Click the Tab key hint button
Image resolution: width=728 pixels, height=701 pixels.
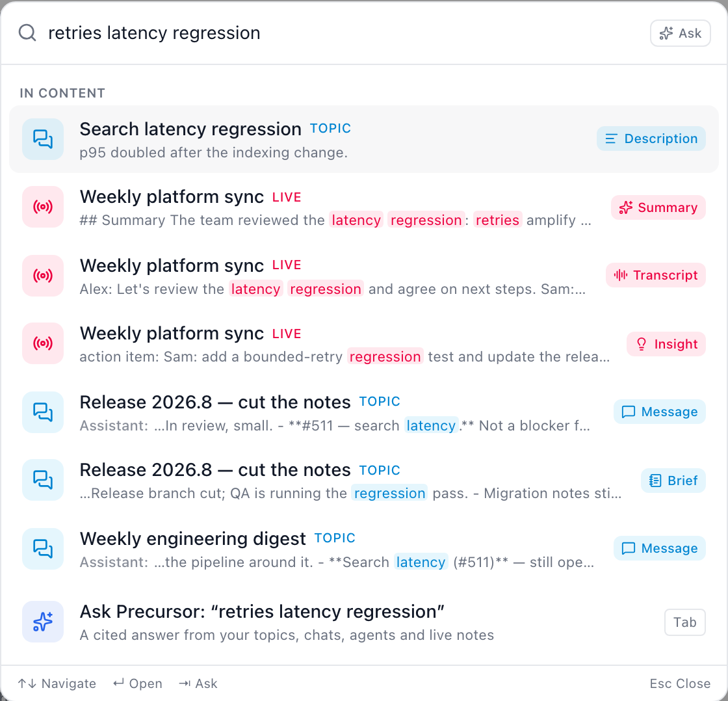[685, 622]
